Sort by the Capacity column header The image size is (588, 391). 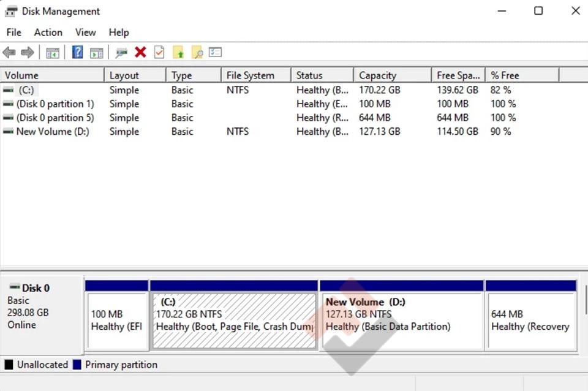click(x=377, y=75)
